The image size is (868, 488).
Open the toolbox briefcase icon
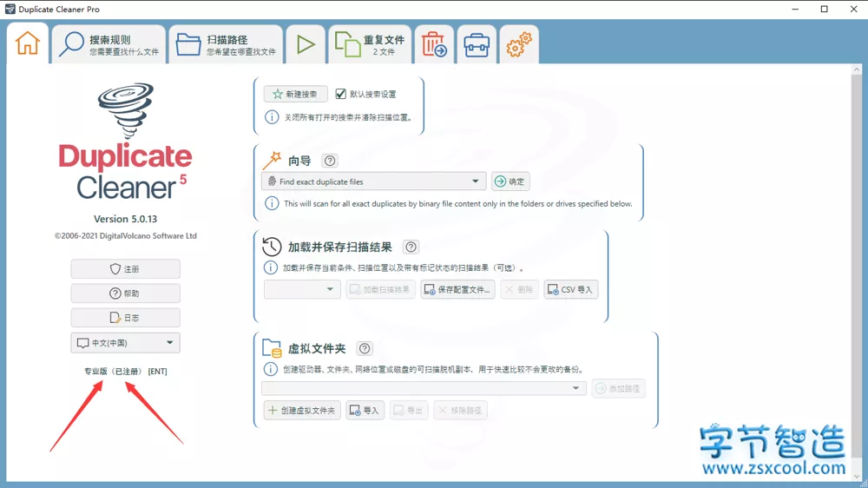pyautogui.click(x=476, y=44)
